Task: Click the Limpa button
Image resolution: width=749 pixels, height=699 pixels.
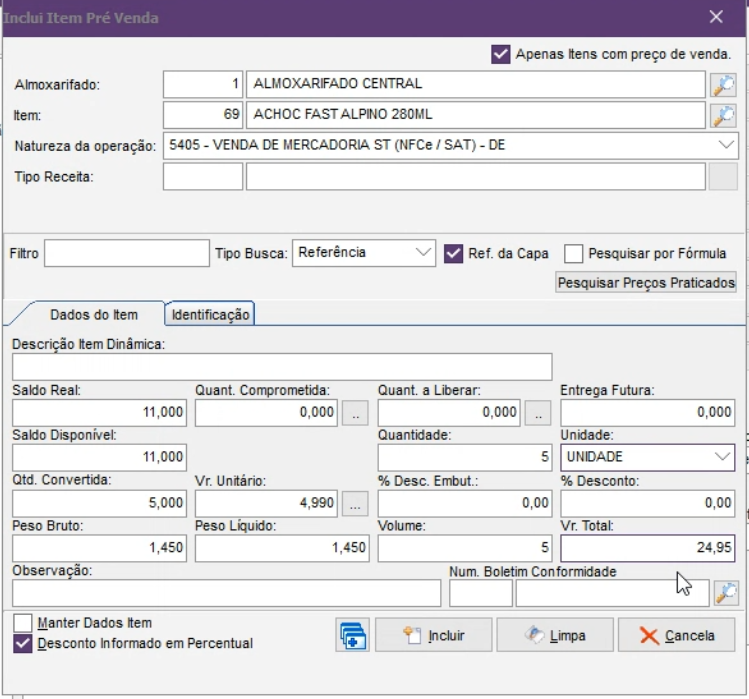Action: pyautogui.click(x=555, y=635)
